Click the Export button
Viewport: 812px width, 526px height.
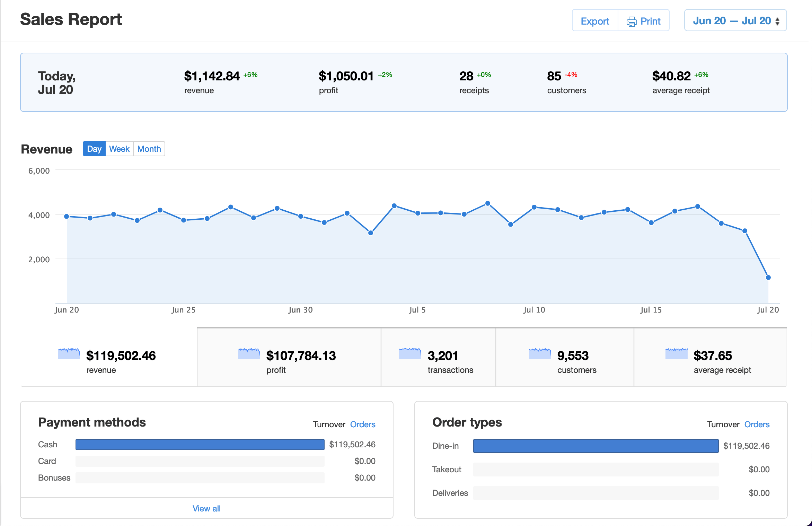[595, 21]
